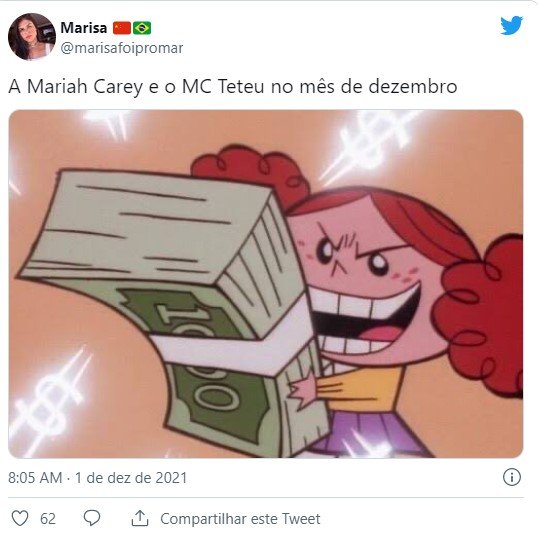538x533 pixels.
Task: Click the like count 62
Action: (48, 519)
